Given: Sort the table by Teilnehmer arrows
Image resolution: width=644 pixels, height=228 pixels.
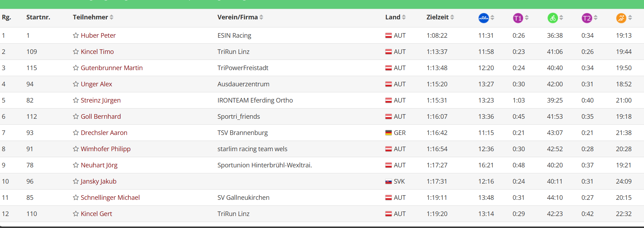Looking at the screenshot, I should (112, 17).
